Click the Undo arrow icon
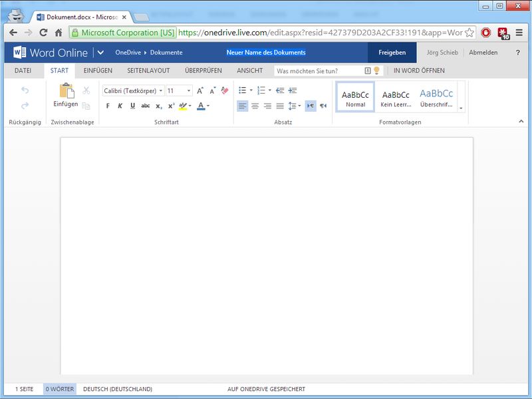This screenshot has height=399, width=532. (25, 90)
